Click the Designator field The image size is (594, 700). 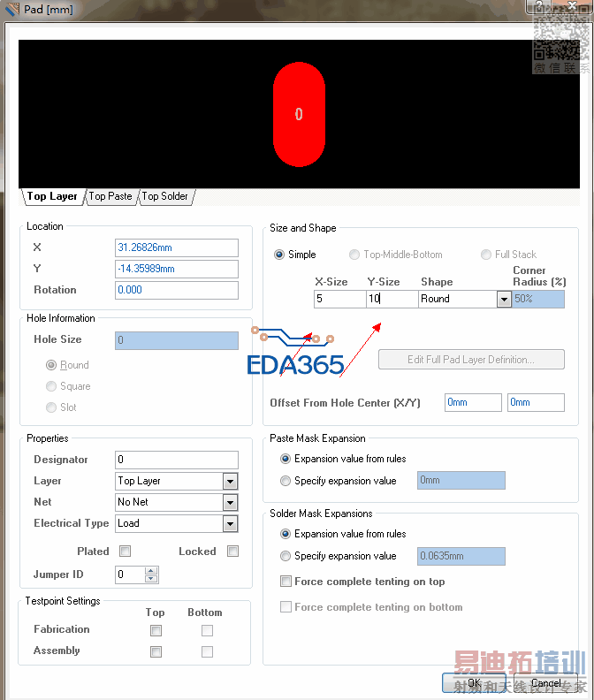coord(177,460)
